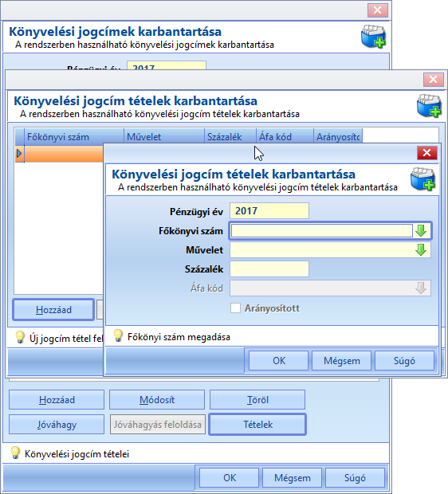Click the database icon in front dialog header
Screen dimensions: 448x494
coord(422,179)
